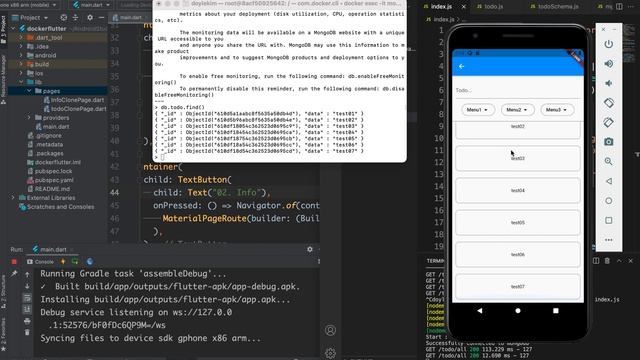Tap the test05 card in the app
Viewport: 640px width, 360px height.
click(518, 222)
